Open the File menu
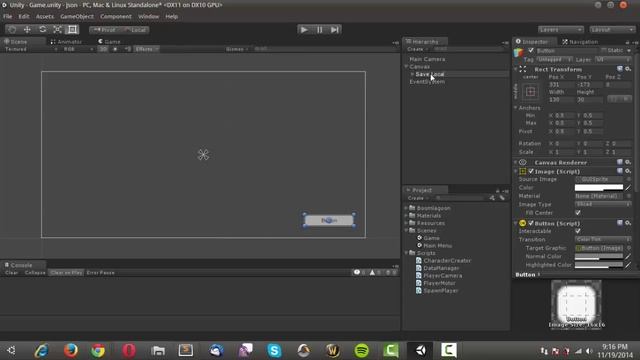The height and width of the screenshot is (360, 640). point(8,16)
